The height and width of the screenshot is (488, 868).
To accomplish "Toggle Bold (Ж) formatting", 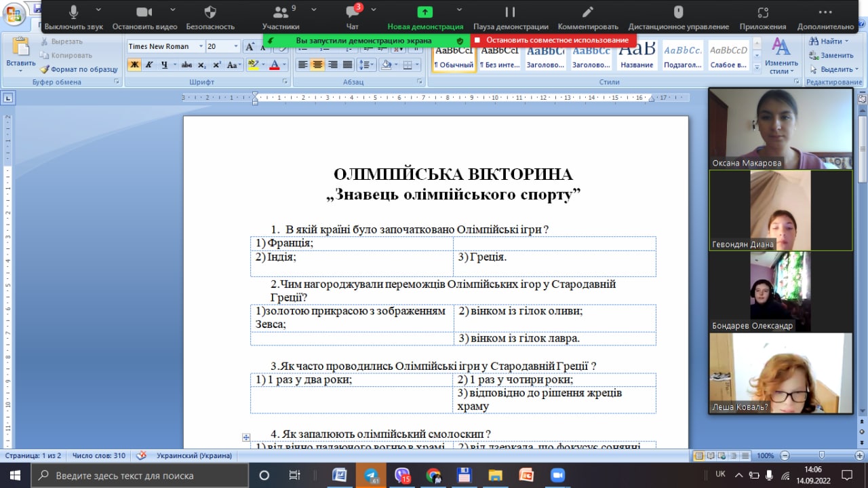I will click(134, 65).
